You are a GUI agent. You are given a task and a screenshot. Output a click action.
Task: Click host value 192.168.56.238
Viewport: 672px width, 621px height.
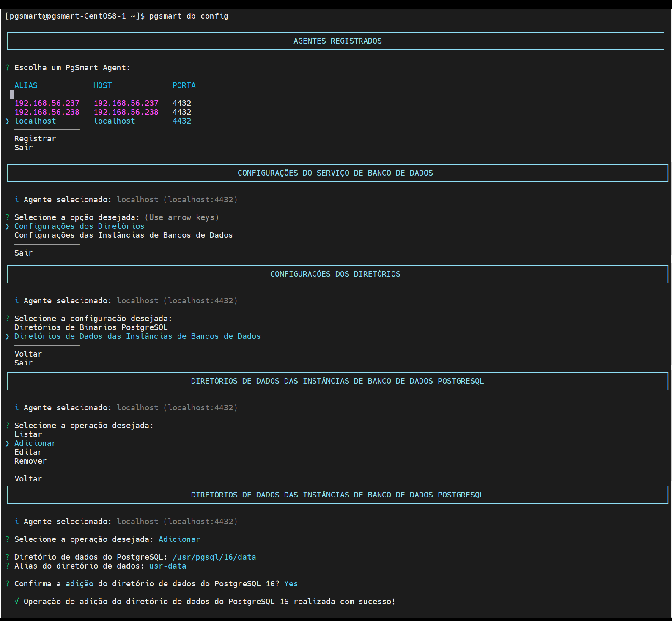click(x=126, y=112)
